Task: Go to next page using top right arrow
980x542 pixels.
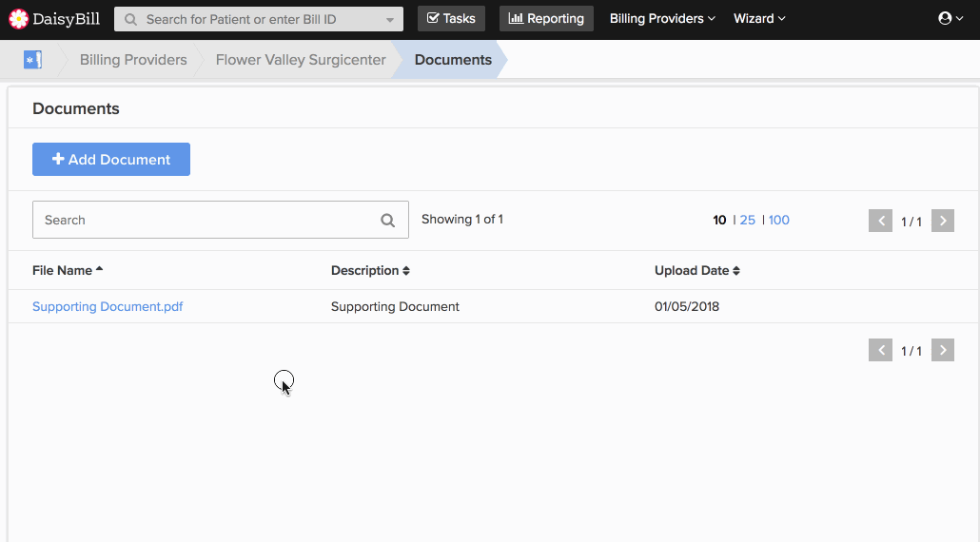Action: click(943, 221)
